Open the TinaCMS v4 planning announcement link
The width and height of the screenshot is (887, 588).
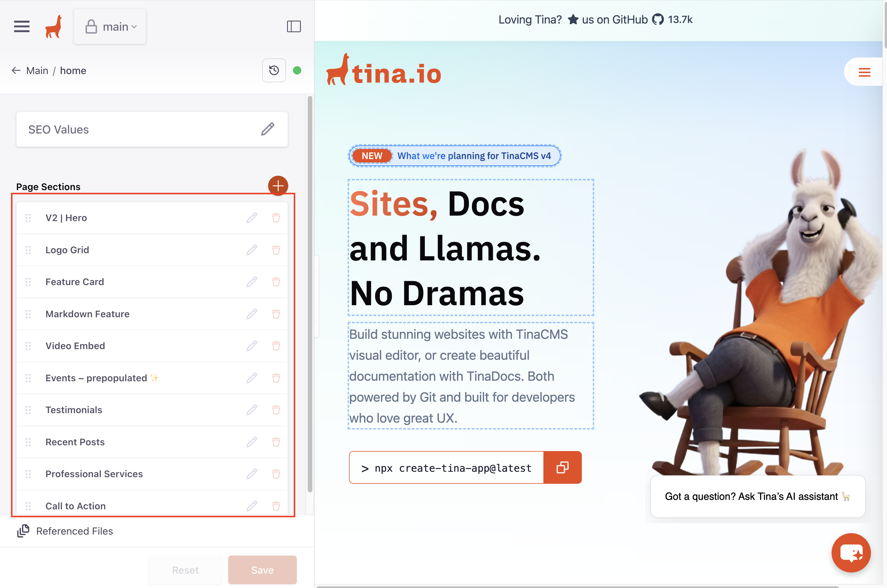455,156
